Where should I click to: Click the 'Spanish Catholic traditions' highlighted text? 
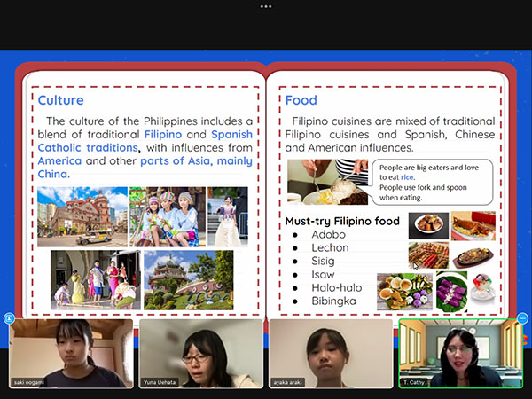pos(88,147)
